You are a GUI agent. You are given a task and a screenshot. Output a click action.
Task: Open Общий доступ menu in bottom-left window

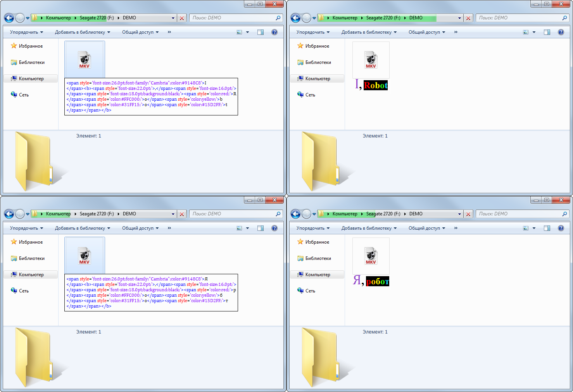pos(140,228)
